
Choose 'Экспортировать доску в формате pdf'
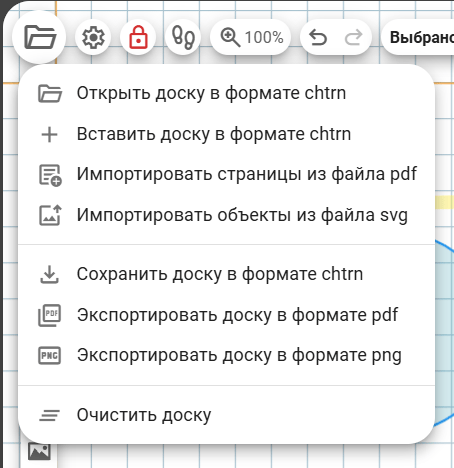point(226,315)
